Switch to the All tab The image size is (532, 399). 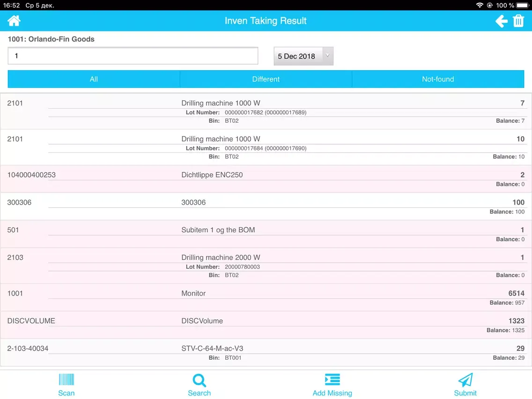coord(94,79)
